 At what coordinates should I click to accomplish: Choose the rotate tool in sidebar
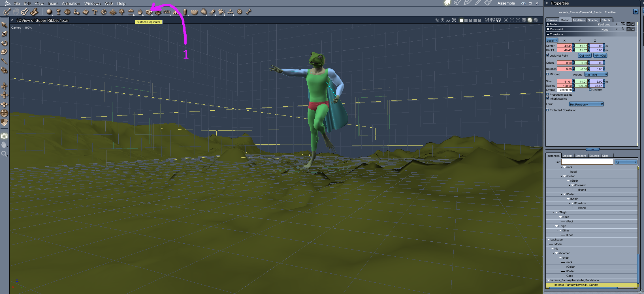click(x=4, y=43)
